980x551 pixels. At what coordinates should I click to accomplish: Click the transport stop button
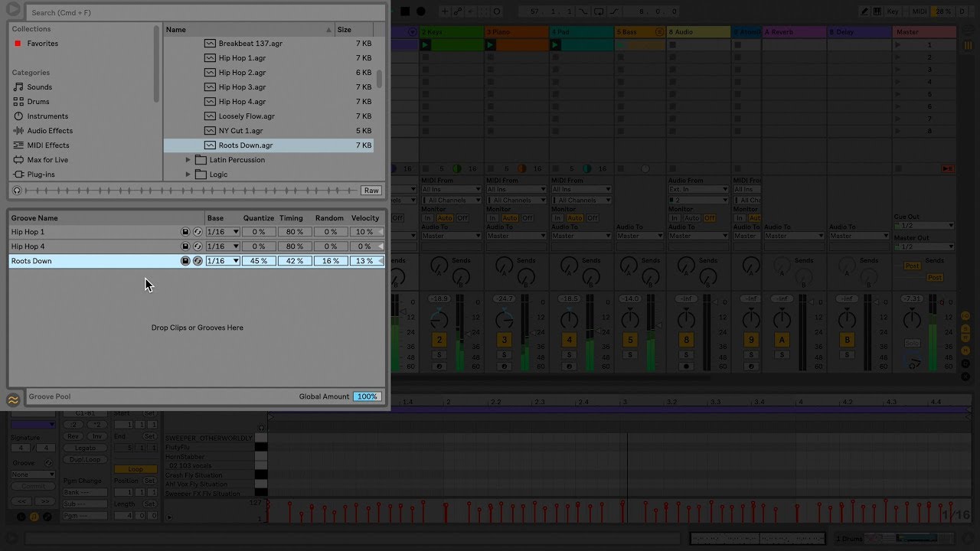[405, 11]
